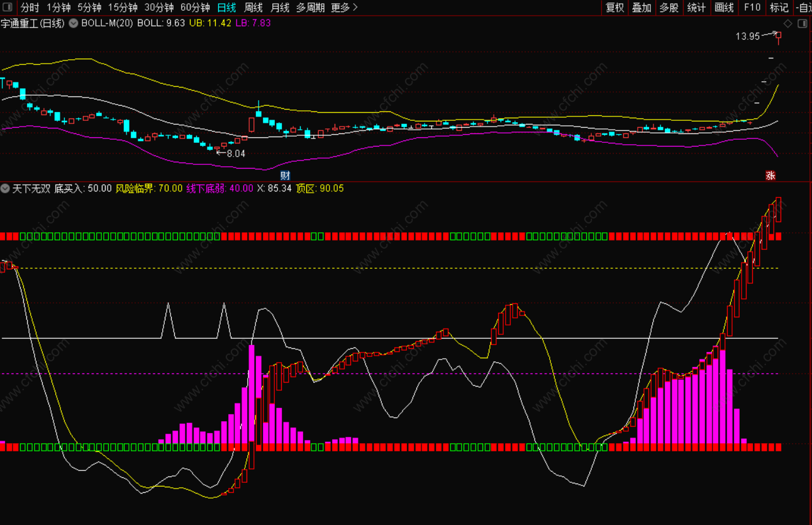Select the 分时 intraday tab
This screenshot has width=812, height=525.
30,8
